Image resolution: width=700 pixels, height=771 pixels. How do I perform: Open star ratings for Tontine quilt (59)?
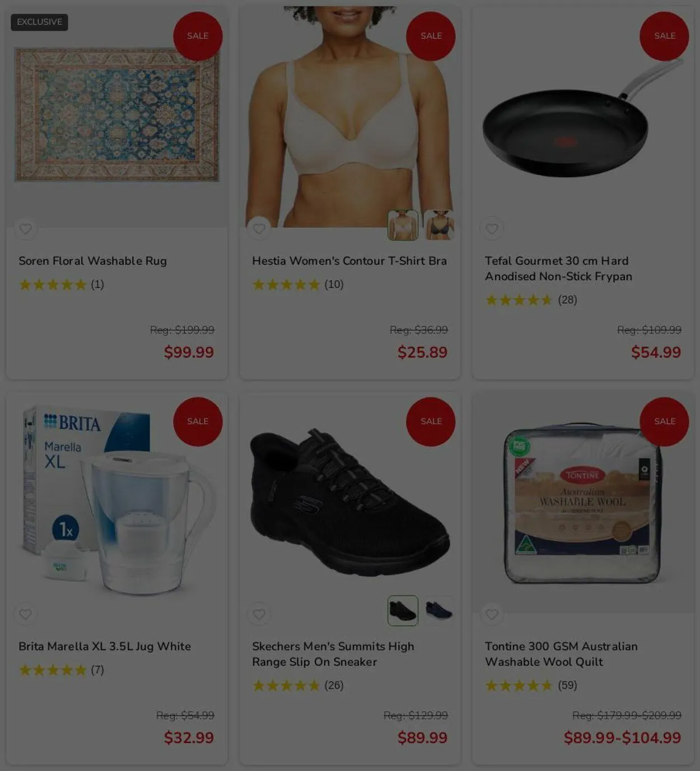531,685
